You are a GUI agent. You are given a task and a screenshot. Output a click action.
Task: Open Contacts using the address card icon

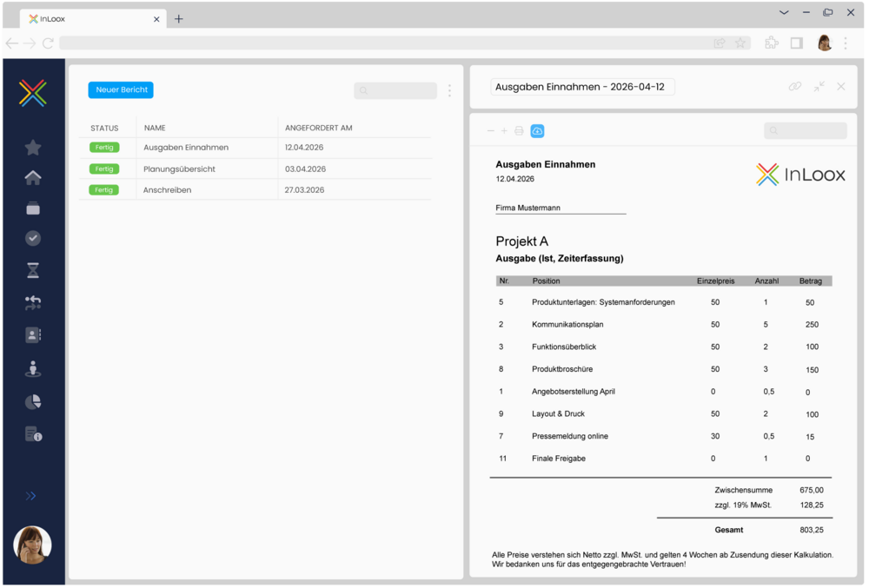[x=32, y=334]
